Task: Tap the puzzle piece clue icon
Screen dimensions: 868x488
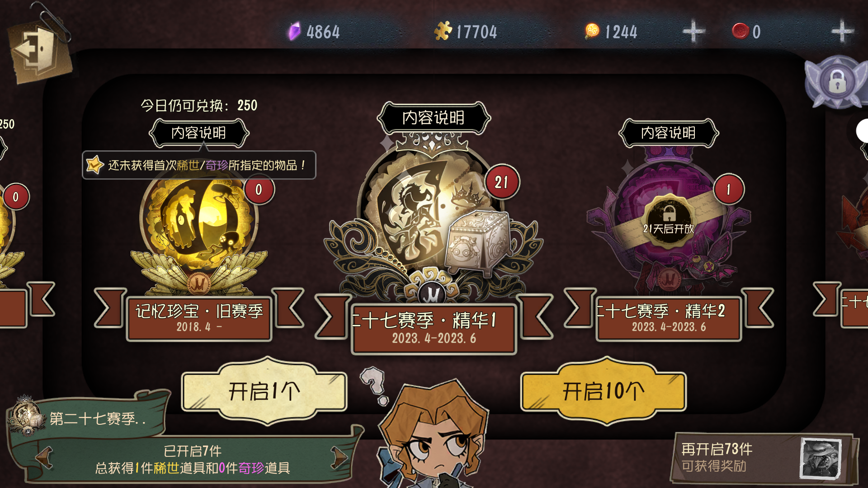Action: pyautogui.click(x=443, y=31)
